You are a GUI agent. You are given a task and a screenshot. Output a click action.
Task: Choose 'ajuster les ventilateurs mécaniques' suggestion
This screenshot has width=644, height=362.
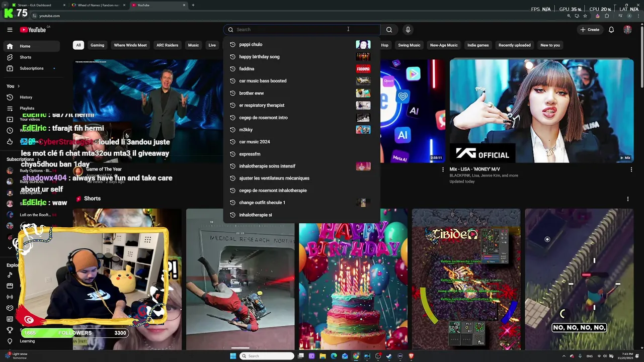[302, 178]
